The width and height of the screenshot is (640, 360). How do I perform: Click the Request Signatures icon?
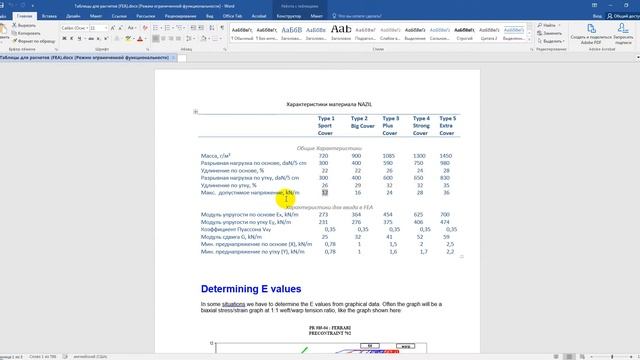pos(623,33)
